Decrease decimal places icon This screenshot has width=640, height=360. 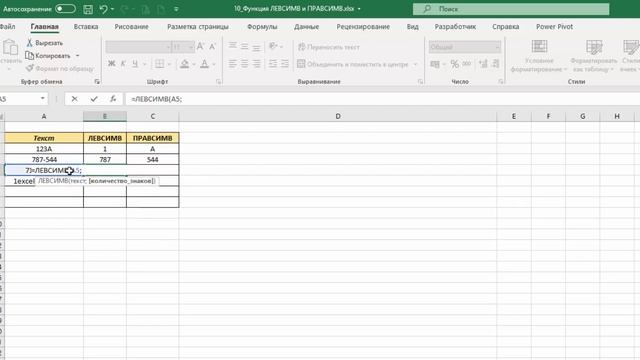click(496, 64)
